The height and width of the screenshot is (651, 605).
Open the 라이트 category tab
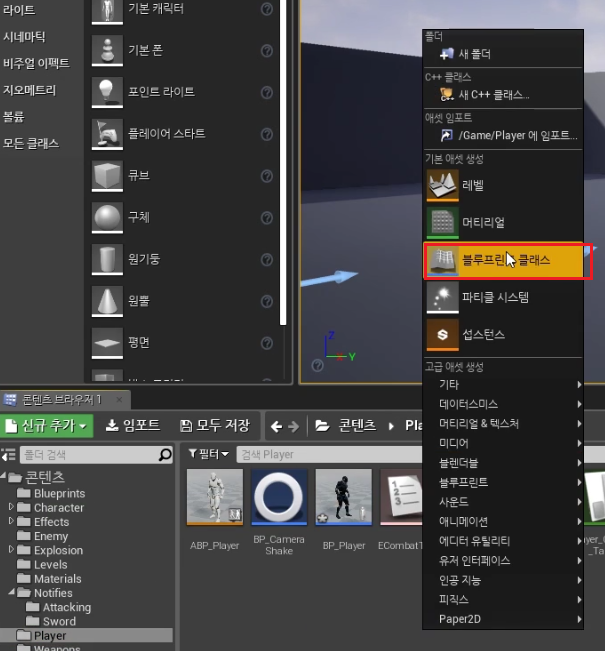click(x=19, y=10)
